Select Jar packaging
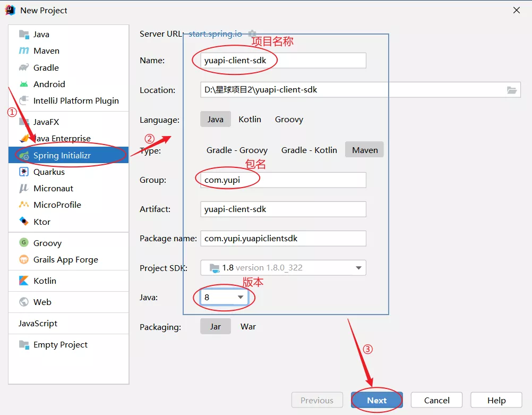 click(216, 326)
